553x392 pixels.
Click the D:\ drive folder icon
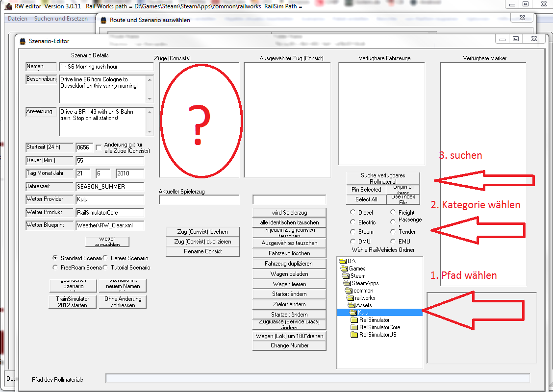click(343, 261)
